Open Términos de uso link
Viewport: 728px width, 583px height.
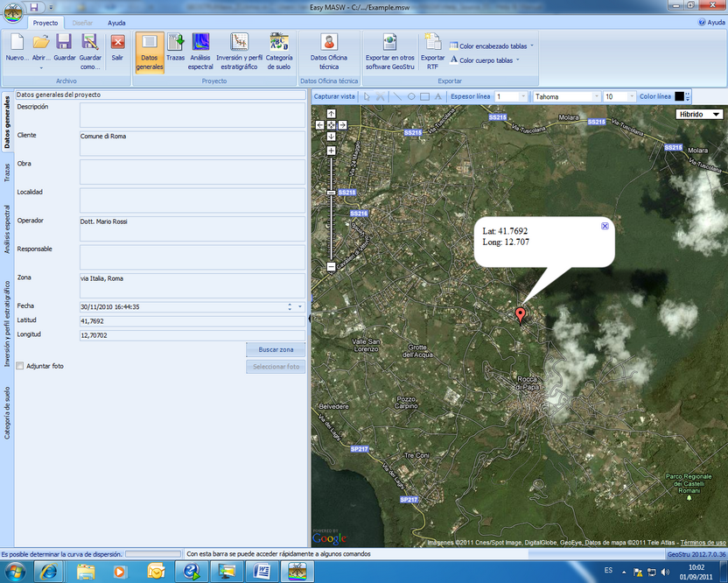click(703, 542)
